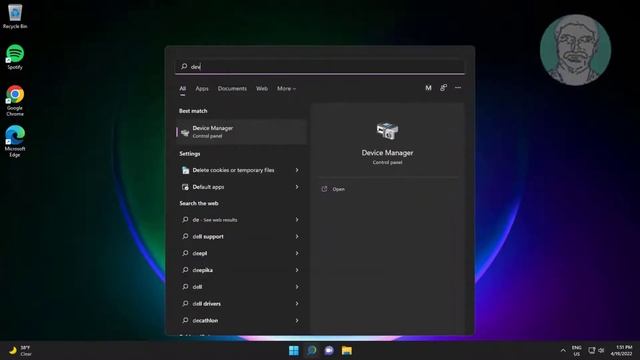Viewport: 640px width, 360px height.
Task: Click the share/feedback icon beside M
Action: [x=443, y=88]
